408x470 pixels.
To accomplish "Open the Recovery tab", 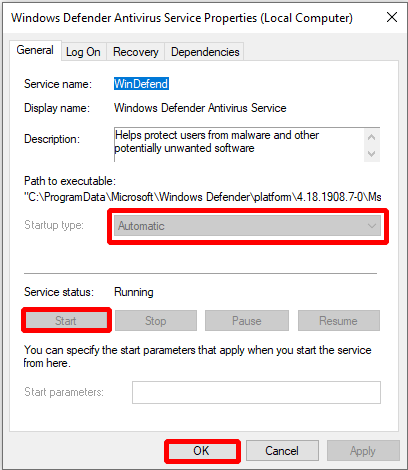I will coord(136,52).
